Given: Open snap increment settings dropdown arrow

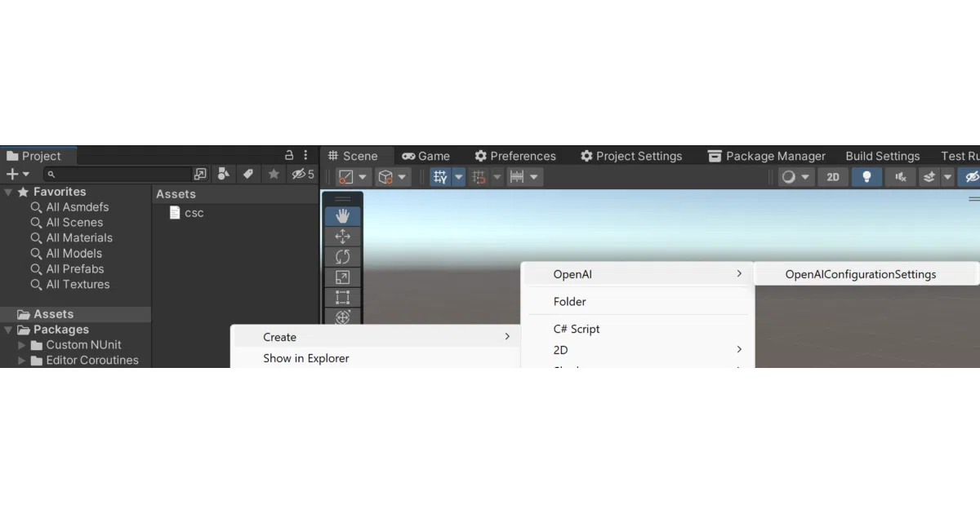Looking at the screenshot, I should (x=497, y=177).
